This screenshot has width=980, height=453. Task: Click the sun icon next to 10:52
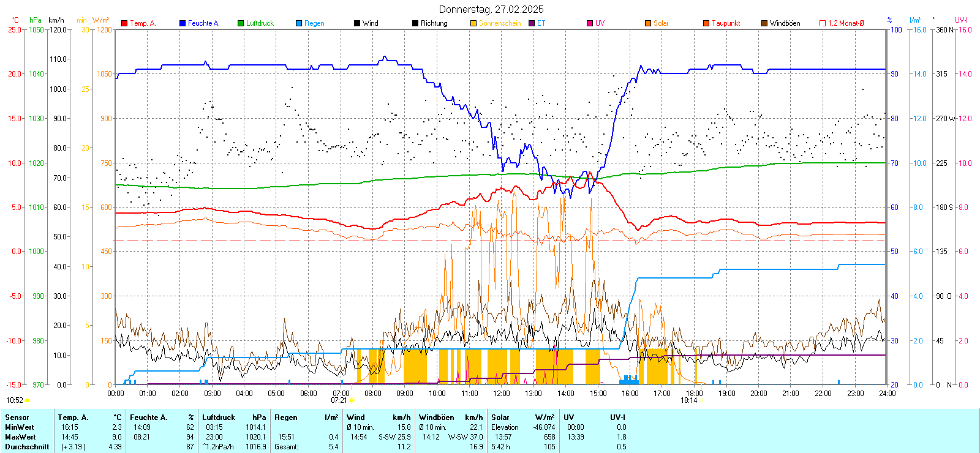point(28,400)
